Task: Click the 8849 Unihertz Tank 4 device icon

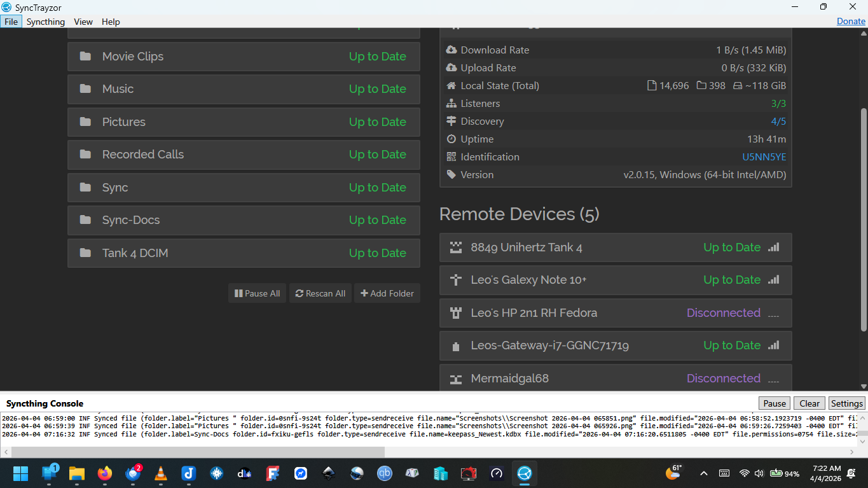Action: (x=455, y=247)
